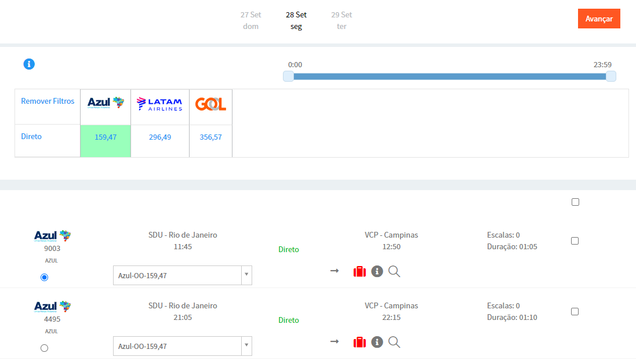This screenshot has height=364, width=636.
Task: Open baggage info for flight 9003
Action: click(x=359, y=271)
